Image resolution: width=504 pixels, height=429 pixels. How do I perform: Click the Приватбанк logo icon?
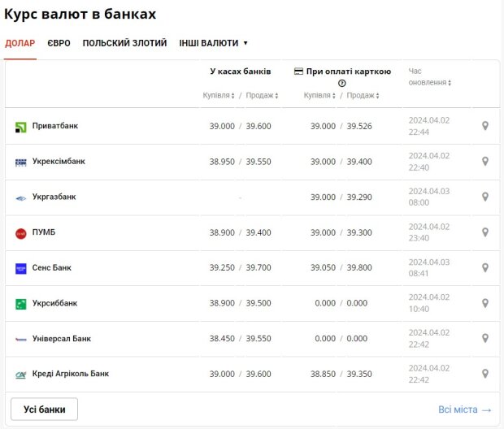(x=21, y=127)
